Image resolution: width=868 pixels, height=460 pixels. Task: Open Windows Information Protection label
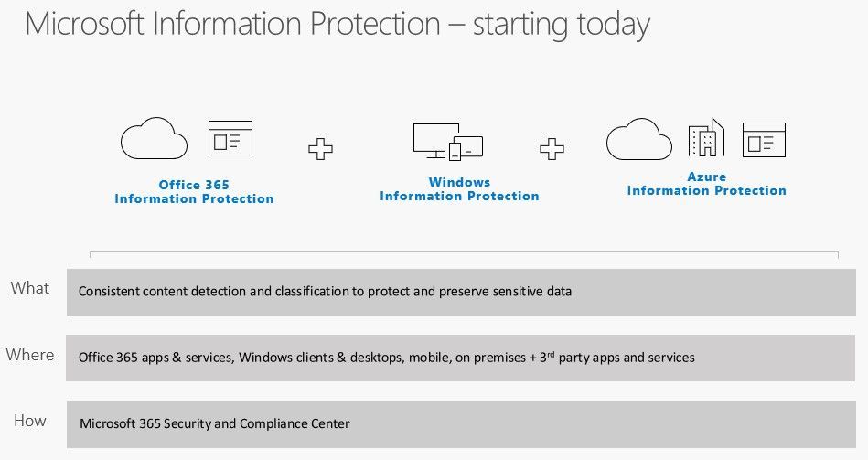(459, 189)
